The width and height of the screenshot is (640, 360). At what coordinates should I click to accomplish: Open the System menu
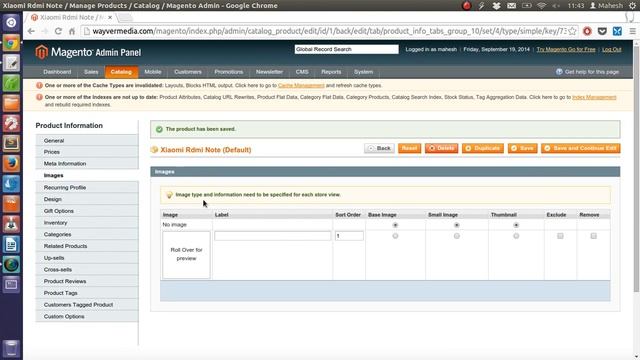pyautogui.click(x=363, y=72)
